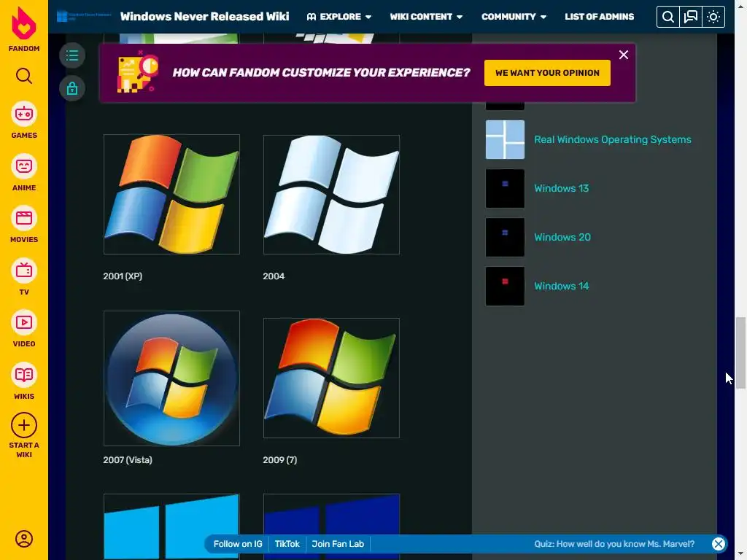Click the Windows 13 thumbnail
This screenshot has height=560, width=747.
tap(505, 189)
